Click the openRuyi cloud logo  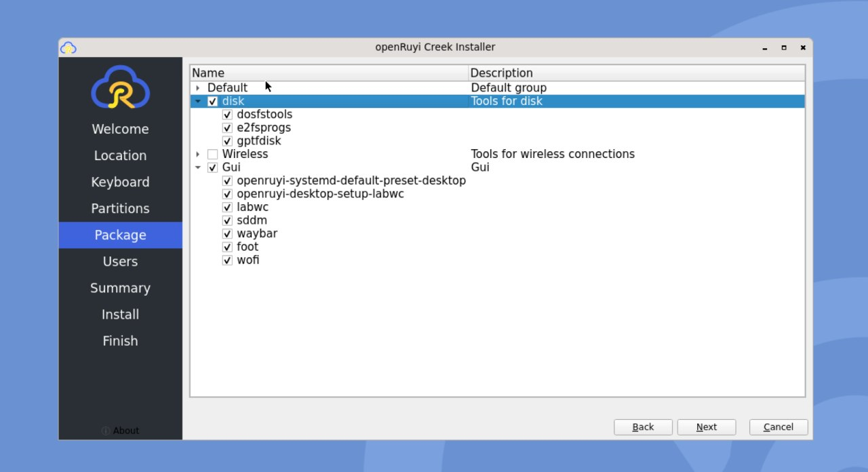click(x=120, y=89)
